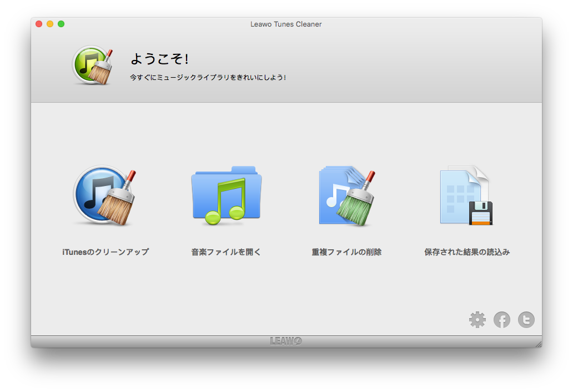
Task: Visit Leawo Facebook page icon
Action: tap(502, 320)
